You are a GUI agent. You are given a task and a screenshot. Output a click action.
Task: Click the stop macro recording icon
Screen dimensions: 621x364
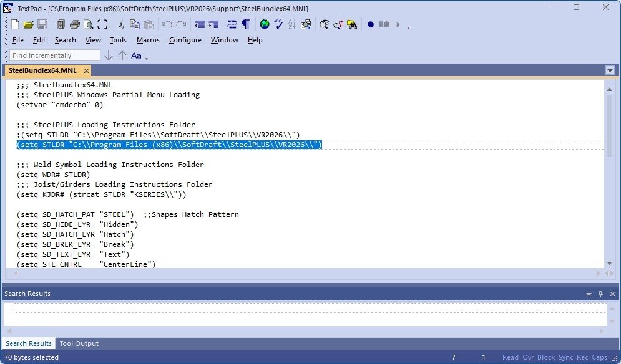point(384,24)
